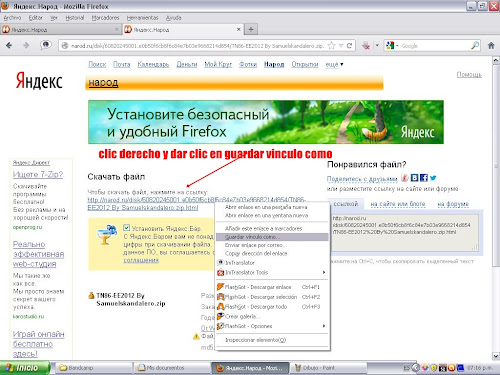500x375 pixels.
Task: Select the на форуме tab
Action: (453, 204)
